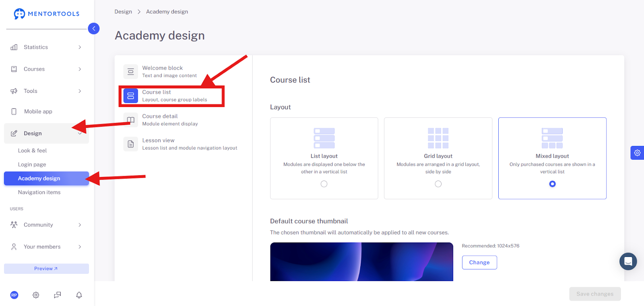Click the Welcome block icon
The width and height of the screenshot is (644, 306).
point(131,72)
